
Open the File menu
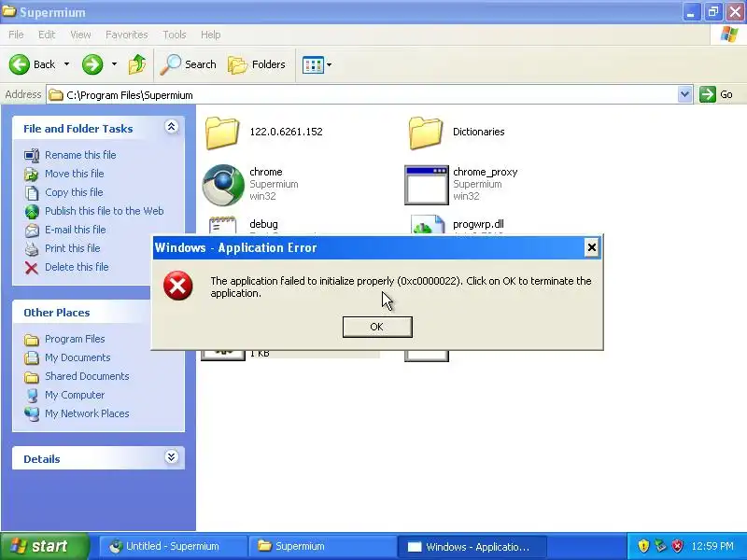point(16,35)
